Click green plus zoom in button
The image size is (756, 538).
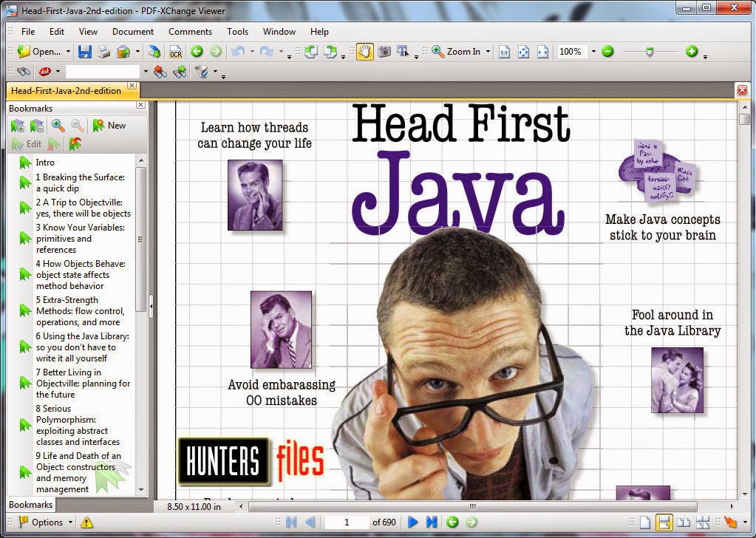(x=692, y=51)
